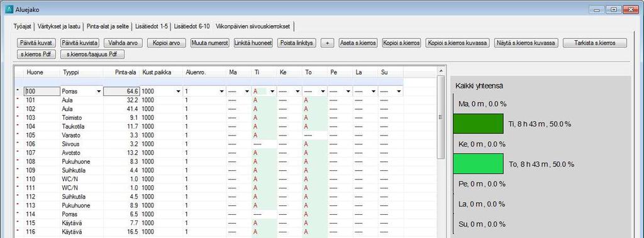Click Näytä s.kierros kuvassa button

[526, 43]
